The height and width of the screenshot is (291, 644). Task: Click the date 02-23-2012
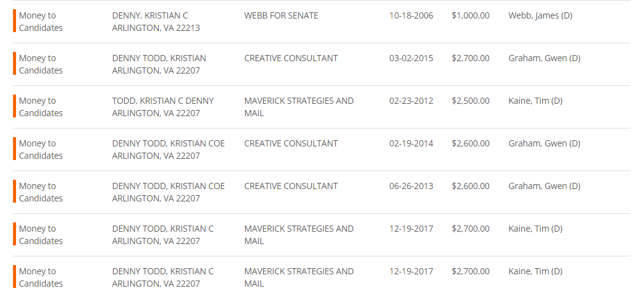click(x=411, y=101)
